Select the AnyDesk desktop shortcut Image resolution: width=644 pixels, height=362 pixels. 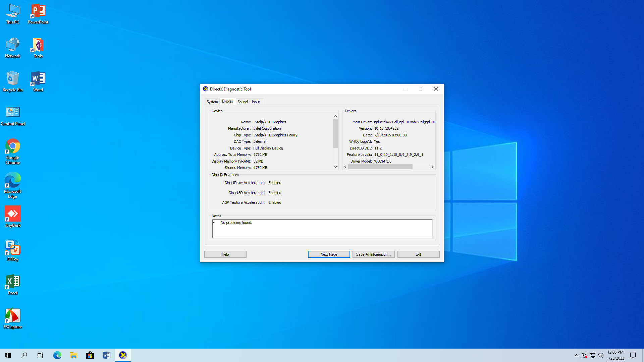pyautogui.click(x=13, y=217)
